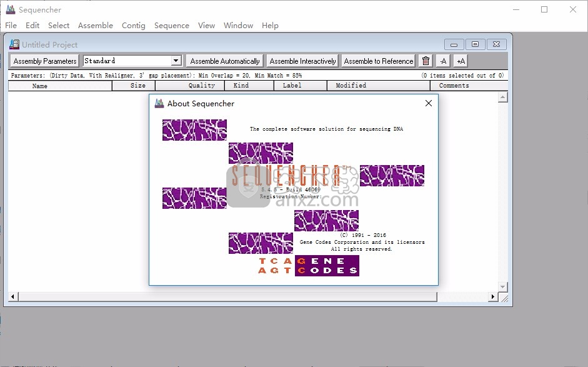Minimize the main Sequencher application window
Viewport: 588px width, 367px height.
(x=516, y=9)
